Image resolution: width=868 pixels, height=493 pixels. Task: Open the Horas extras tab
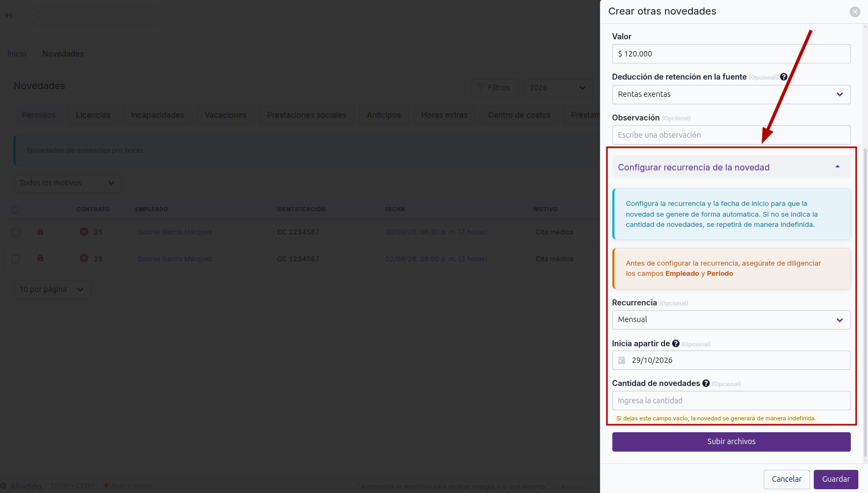click(444, 115)
